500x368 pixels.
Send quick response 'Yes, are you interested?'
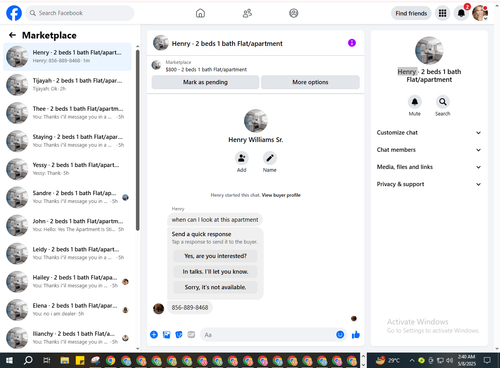click(x=215, y=256)
